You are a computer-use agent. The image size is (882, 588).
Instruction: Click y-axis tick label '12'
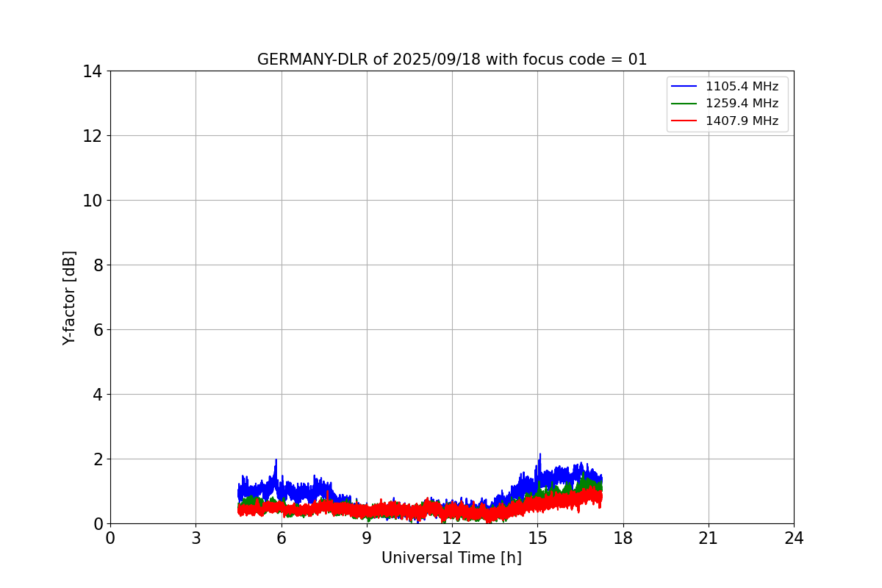93,136
